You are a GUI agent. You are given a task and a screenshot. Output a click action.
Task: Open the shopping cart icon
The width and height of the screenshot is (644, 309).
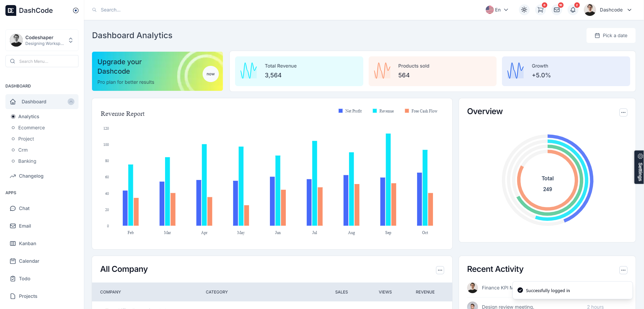pos(540,10)
